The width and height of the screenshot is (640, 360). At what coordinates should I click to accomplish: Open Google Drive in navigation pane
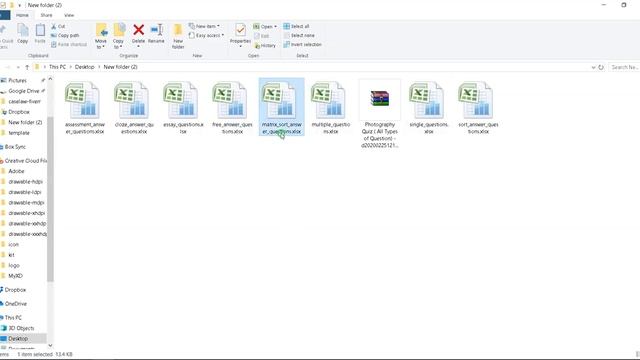23,91
